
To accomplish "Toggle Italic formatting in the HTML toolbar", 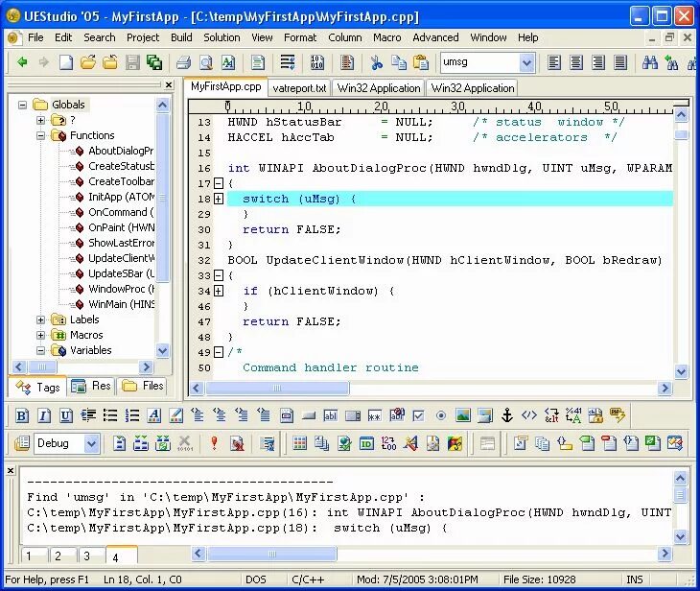I will click(x=44, y=415).
